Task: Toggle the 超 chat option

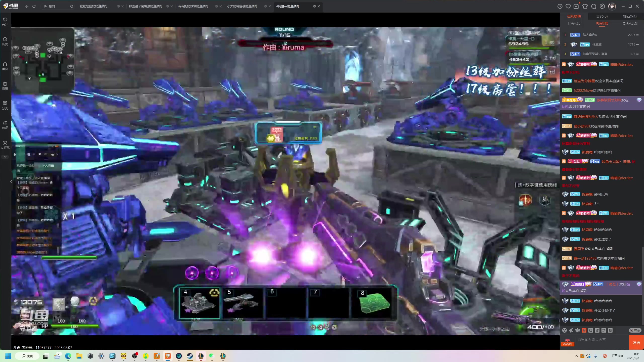Action: point(591,330)
